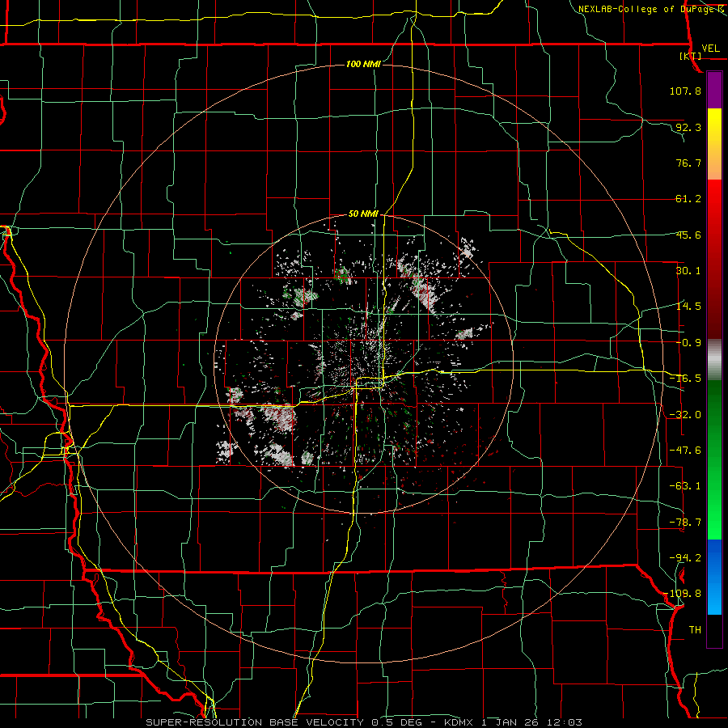Click the 30.1 velocity scale value
This screenshot has height=728, width=728.
(x=688, y=271)
